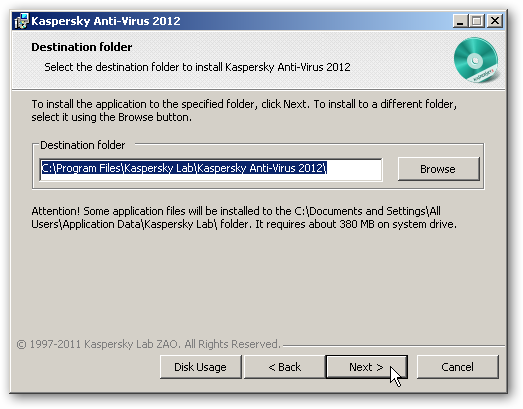The image size is (523, 409).
Task: Go to the previous step with Back
Action: pyautogui.click(x=285, y=367)
